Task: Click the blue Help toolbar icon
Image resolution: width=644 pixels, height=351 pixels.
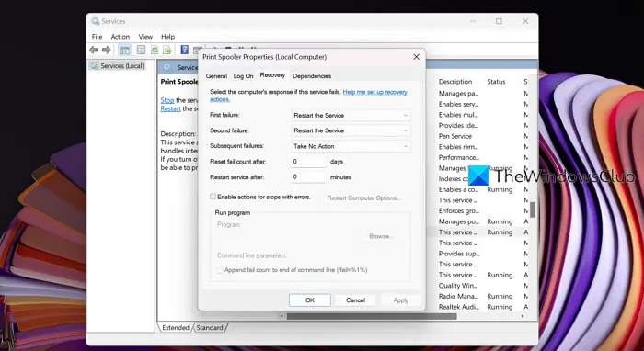Action: click(x=184, y=50)
